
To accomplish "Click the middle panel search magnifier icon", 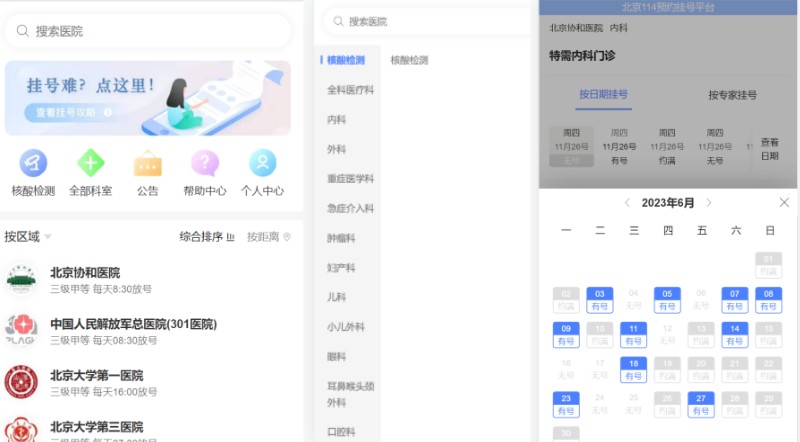I will [x=338, y=21].
